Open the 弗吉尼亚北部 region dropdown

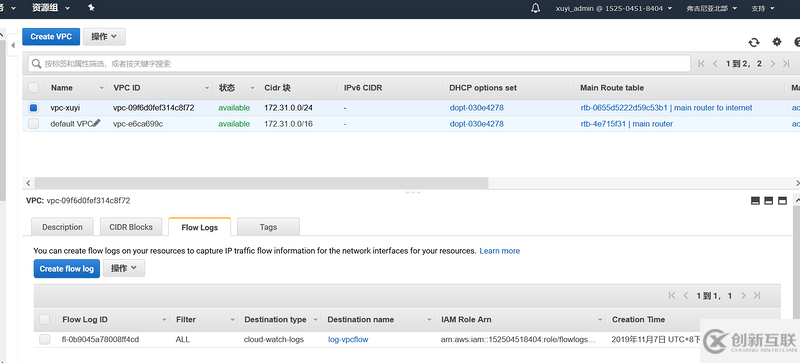click(712, 9)
